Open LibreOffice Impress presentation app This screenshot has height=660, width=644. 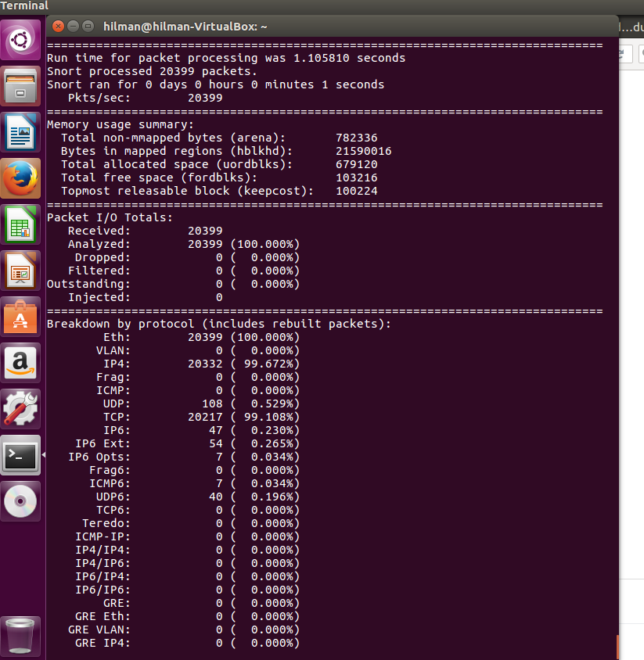coord(20,271)
